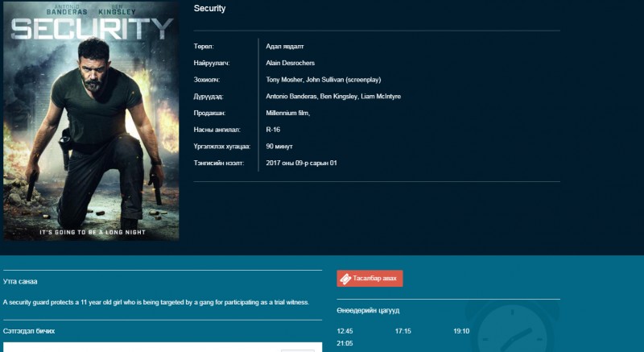Click the synopsis sentence about a security guard
644x352 pixels.
tap(156, 302)
